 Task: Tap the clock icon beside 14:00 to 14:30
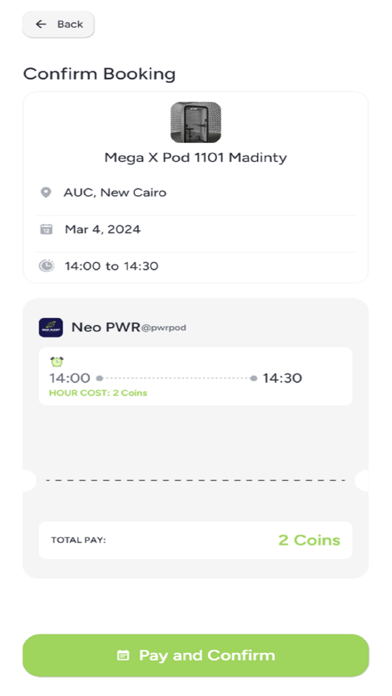pos(46,266)
